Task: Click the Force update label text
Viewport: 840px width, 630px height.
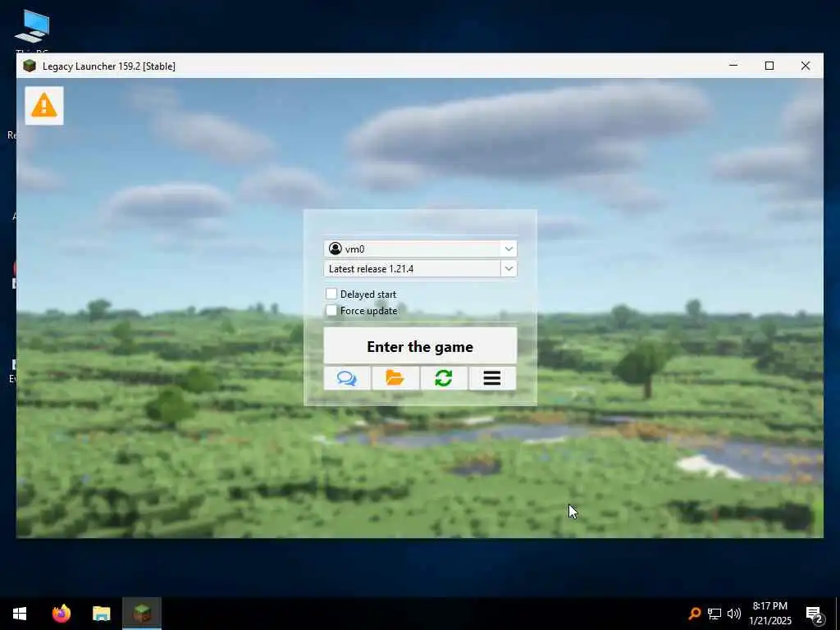Action: click(x=368, y=311)
